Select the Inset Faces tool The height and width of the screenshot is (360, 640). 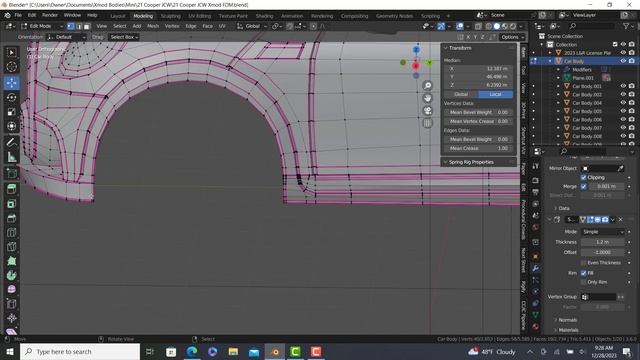11,203
